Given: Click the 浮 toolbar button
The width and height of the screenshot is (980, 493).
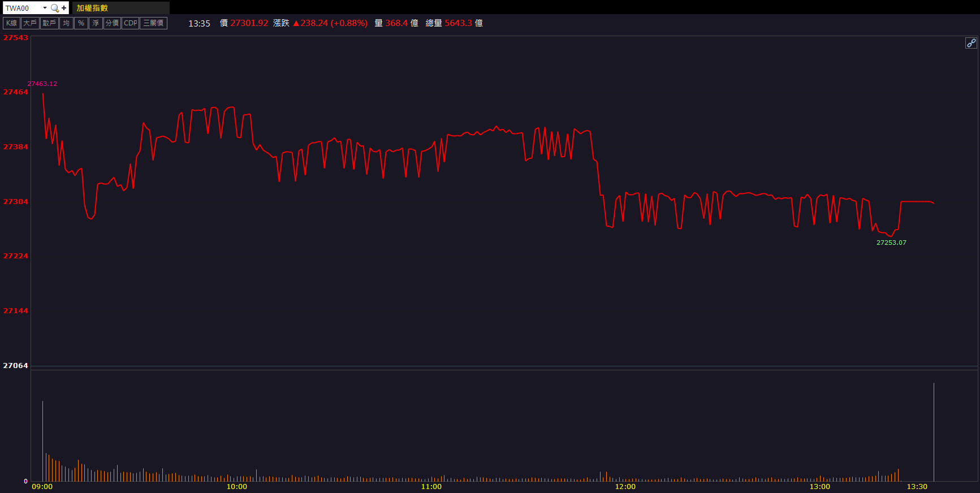Looking at the screenshot, I should click(96, 23).
